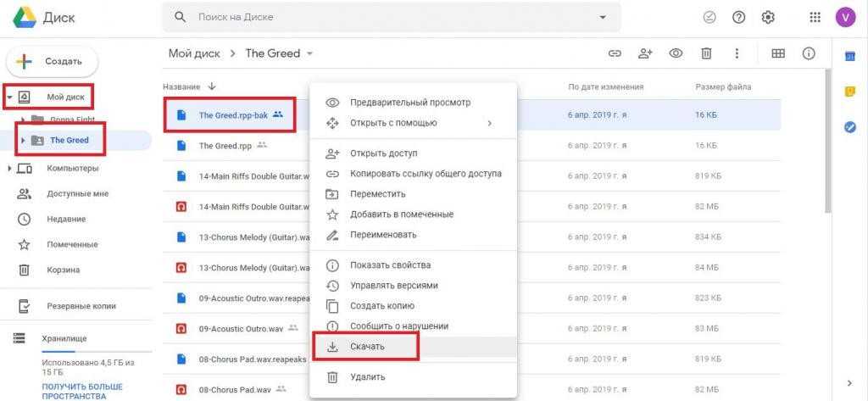Choose Переименовать from the context menu

(x=383, y=234)
